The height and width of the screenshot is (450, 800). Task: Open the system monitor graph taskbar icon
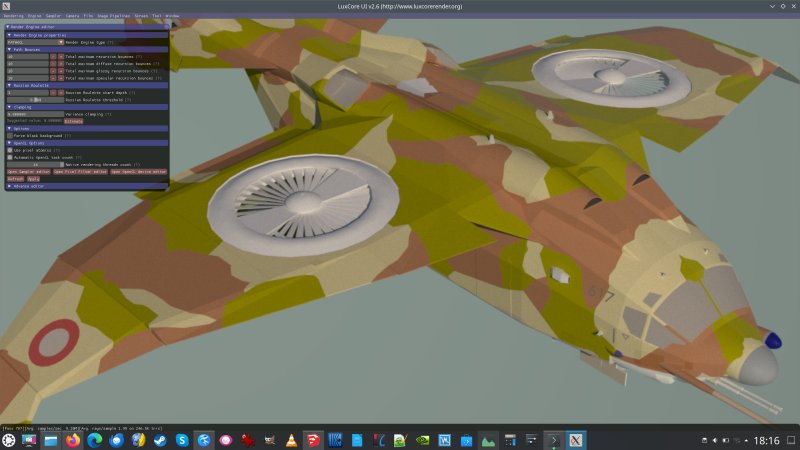488,440
